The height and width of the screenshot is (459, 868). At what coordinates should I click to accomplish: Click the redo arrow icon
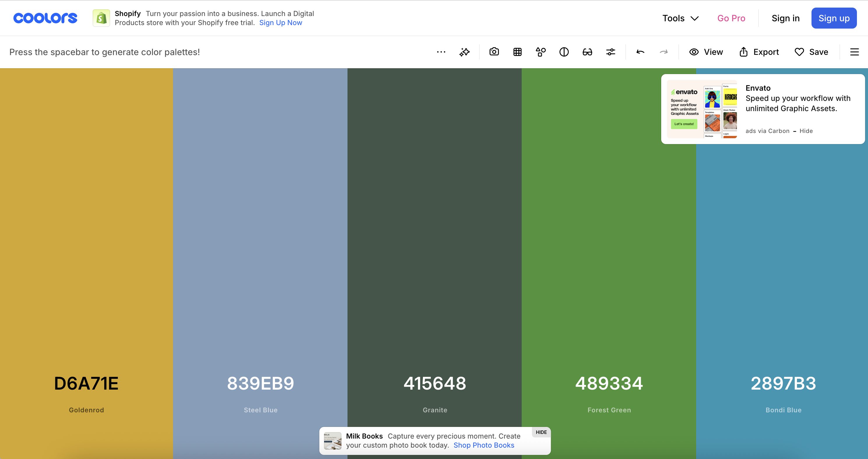click(x=664, y=52)
